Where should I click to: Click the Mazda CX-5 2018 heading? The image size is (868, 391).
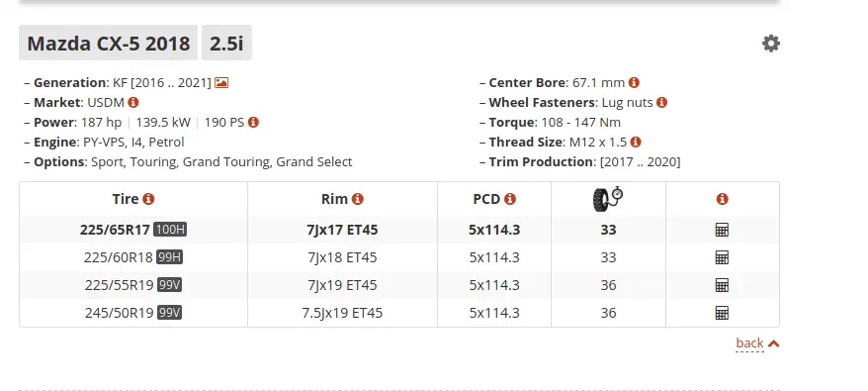tap(109, 43)
